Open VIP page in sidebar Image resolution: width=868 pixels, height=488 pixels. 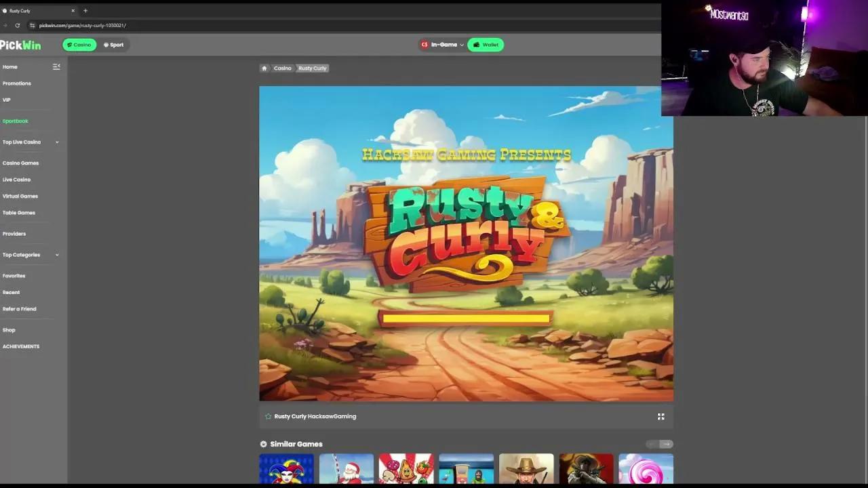(x=6, y=100)
